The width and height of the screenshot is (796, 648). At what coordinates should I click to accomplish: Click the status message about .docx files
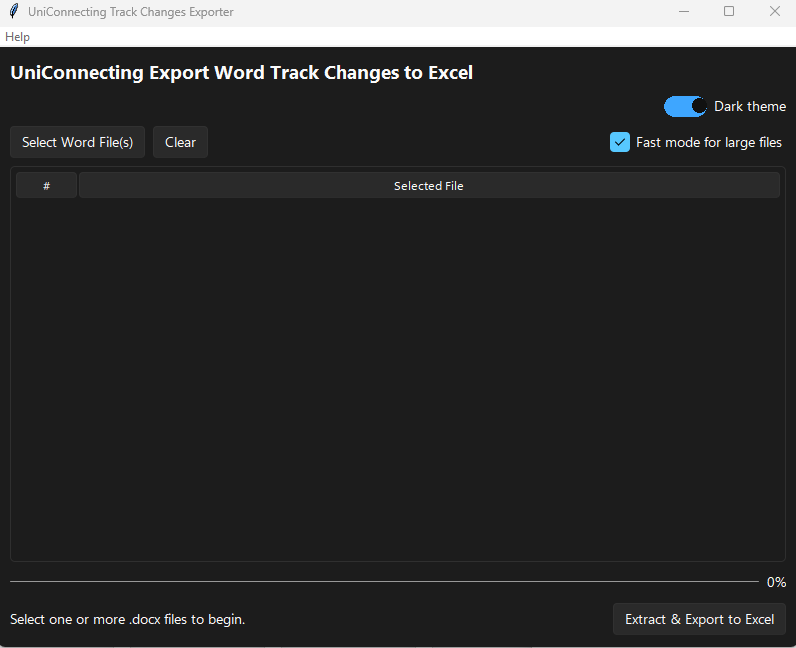tap(127, 619)
